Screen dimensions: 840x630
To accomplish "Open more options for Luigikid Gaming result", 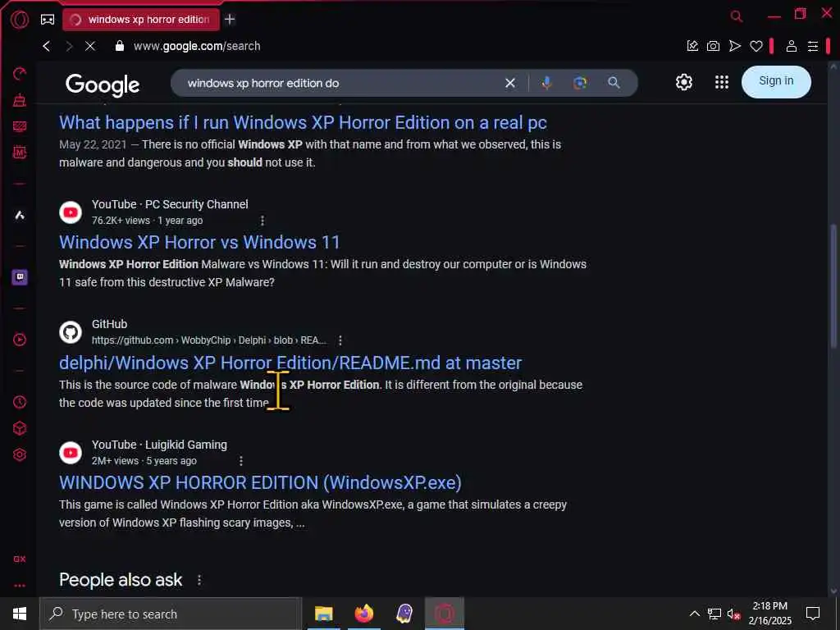I will [x=241, y=461].
